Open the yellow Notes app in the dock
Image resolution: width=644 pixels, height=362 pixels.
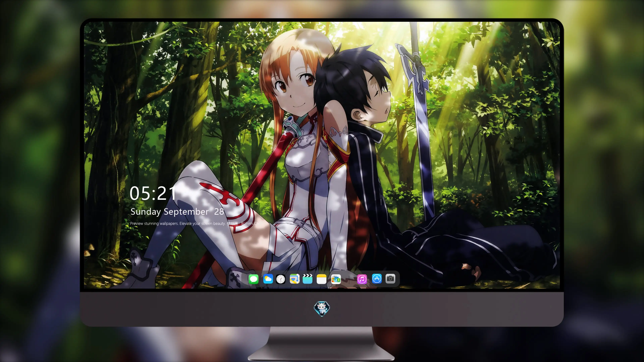click(321, 279)
